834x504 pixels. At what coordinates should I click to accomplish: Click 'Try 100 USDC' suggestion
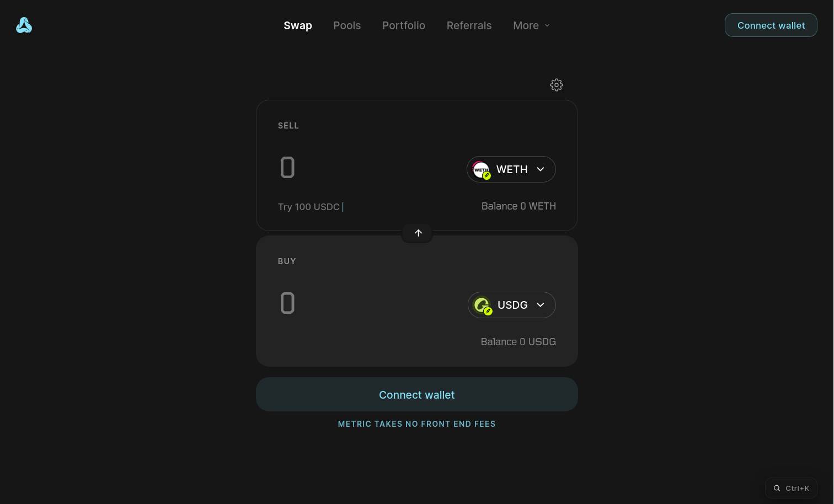[309, 207]
